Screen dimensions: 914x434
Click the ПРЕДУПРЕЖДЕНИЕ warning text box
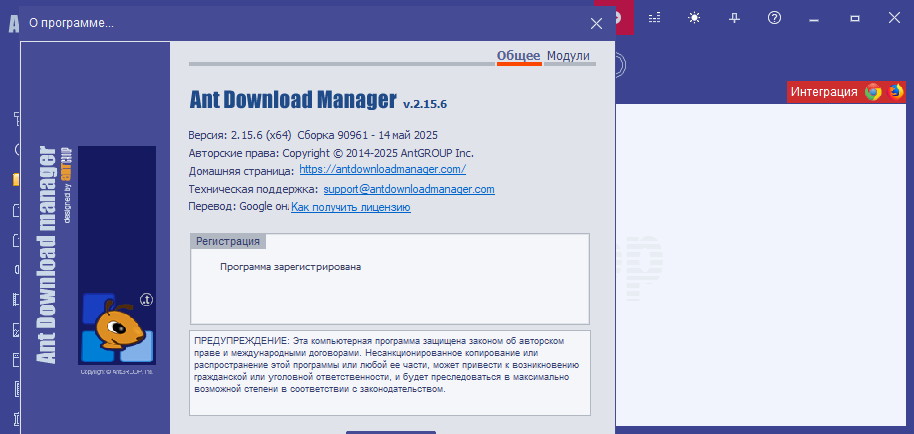click(390, 373)
